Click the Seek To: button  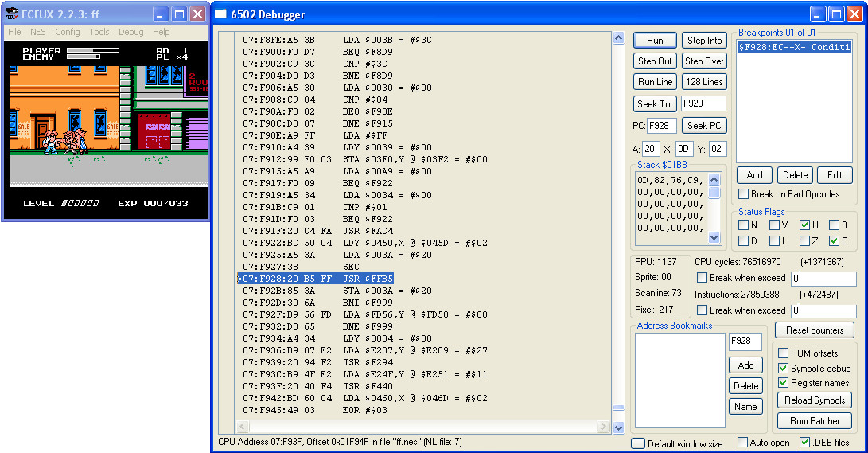tap(655, 103)
